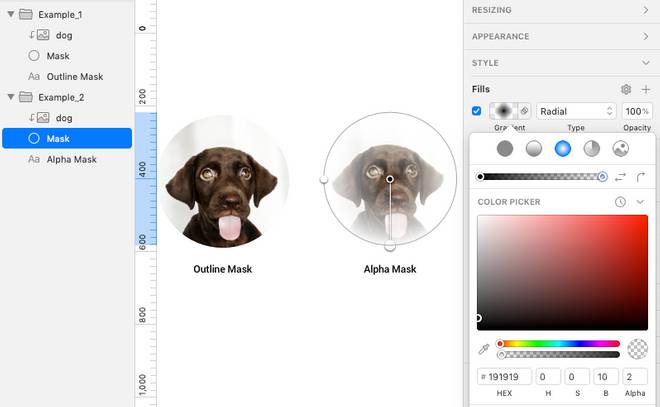660x407 pixels.
Task: Select the Alpha Mask text layer
Action: click(71, 159)
